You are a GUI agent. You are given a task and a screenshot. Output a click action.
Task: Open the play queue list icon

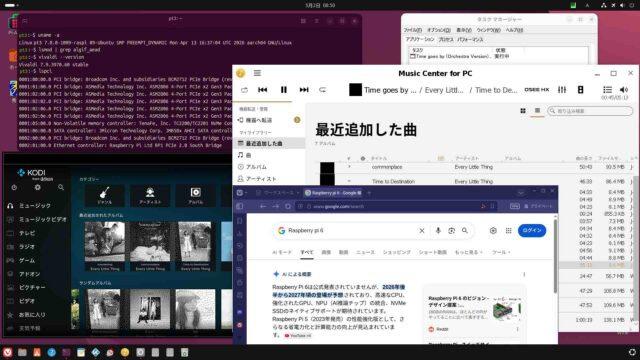[x=607, y=90]
